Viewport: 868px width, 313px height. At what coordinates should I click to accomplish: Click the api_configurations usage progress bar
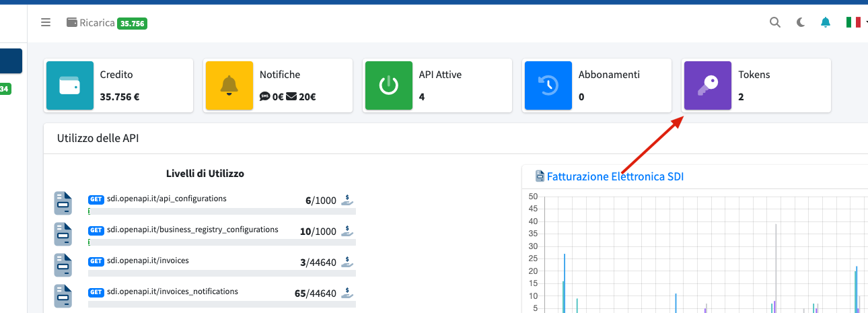click(x=222, y=211)
